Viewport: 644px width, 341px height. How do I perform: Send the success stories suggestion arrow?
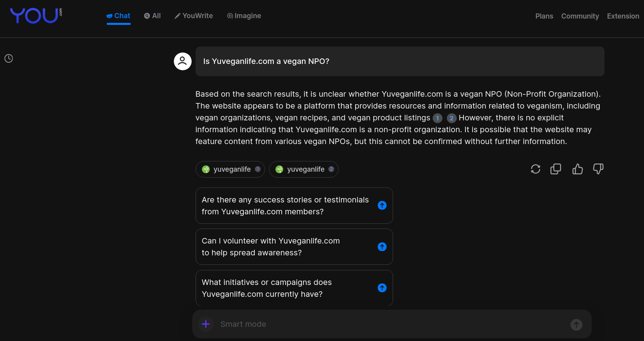382,205
